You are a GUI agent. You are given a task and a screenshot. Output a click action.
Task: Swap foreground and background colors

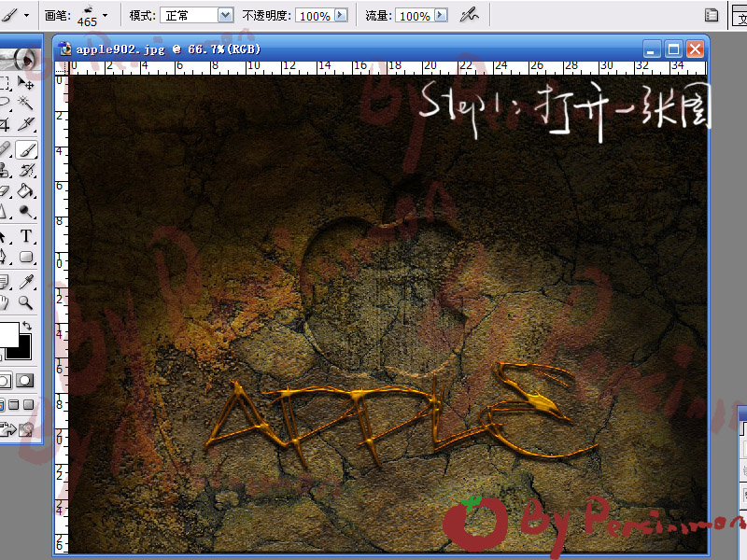point(27,326)
